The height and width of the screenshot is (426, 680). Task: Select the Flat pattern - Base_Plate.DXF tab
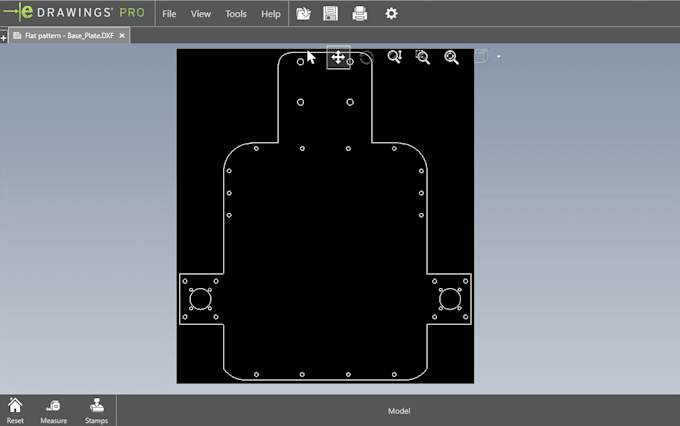pos(69,36)
